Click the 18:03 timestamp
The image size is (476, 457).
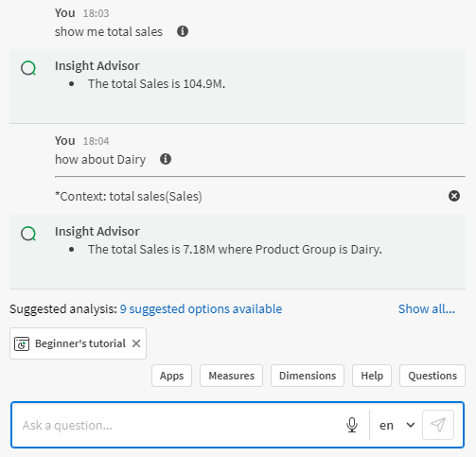96,13
